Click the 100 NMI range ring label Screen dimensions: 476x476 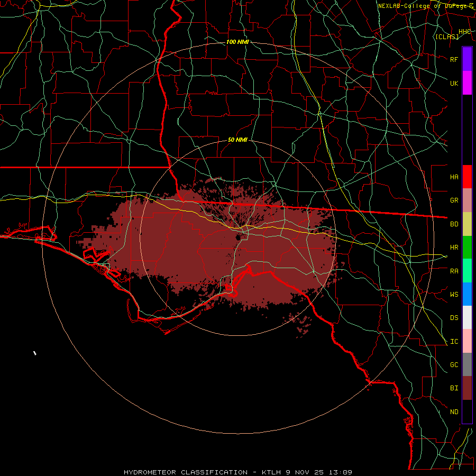[x=237, y=42]
